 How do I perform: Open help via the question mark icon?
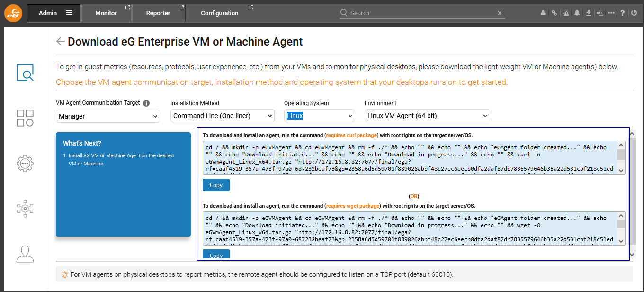tap(623, 13)
